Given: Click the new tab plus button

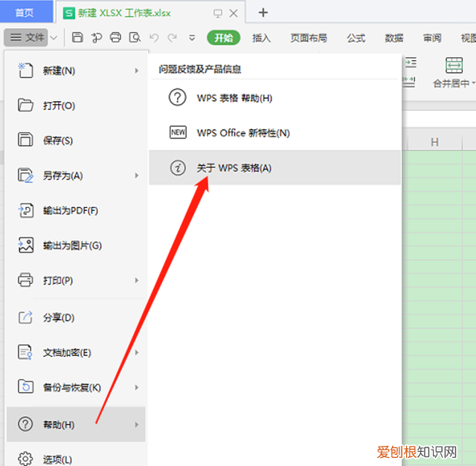Looking at the screenshot, I should [x=263, y=13].
